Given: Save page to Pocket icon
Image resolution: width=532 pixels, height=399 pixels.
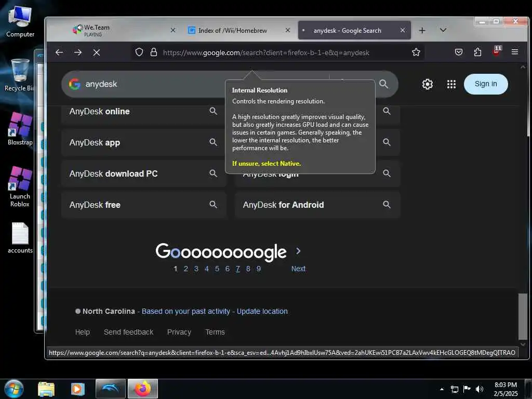Looking at the screenshot, I should coord(459,52).
